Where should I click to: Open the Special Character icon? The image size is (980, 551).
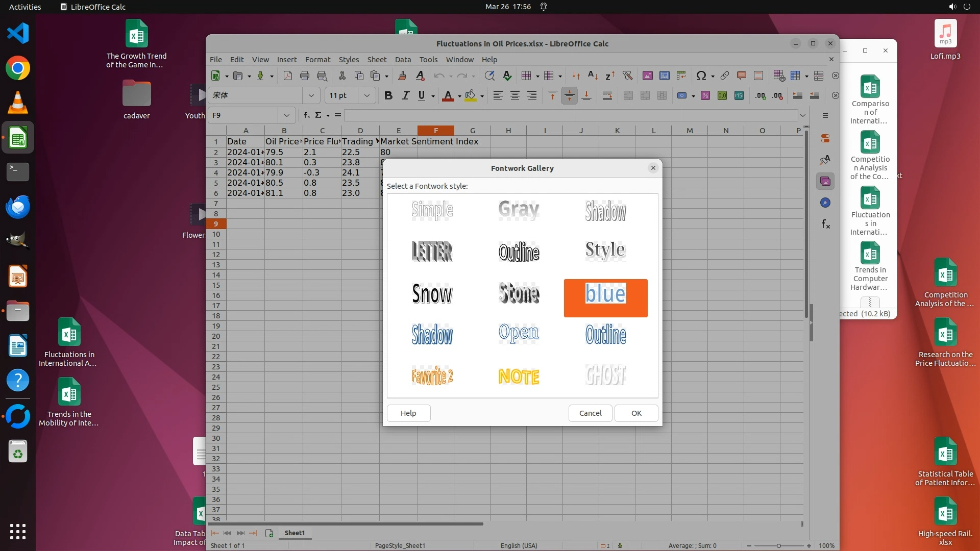pos(701,76)
